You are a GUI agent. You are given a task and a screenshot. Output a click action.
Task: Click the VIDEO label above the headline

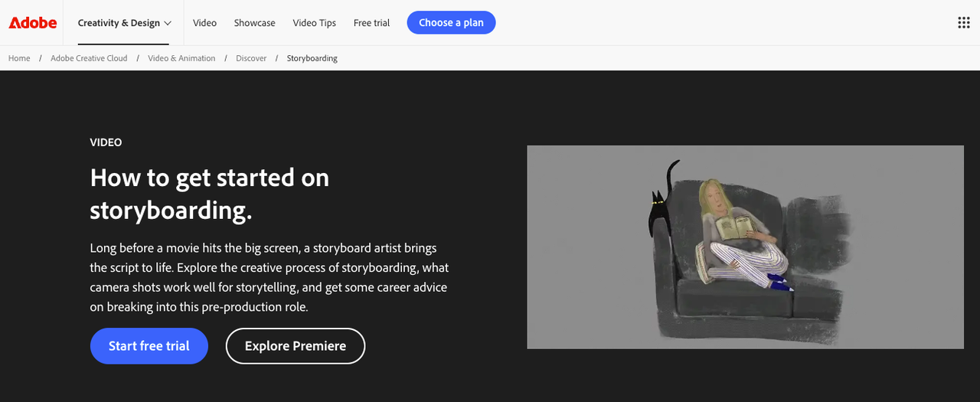click(x=106, y=142)
